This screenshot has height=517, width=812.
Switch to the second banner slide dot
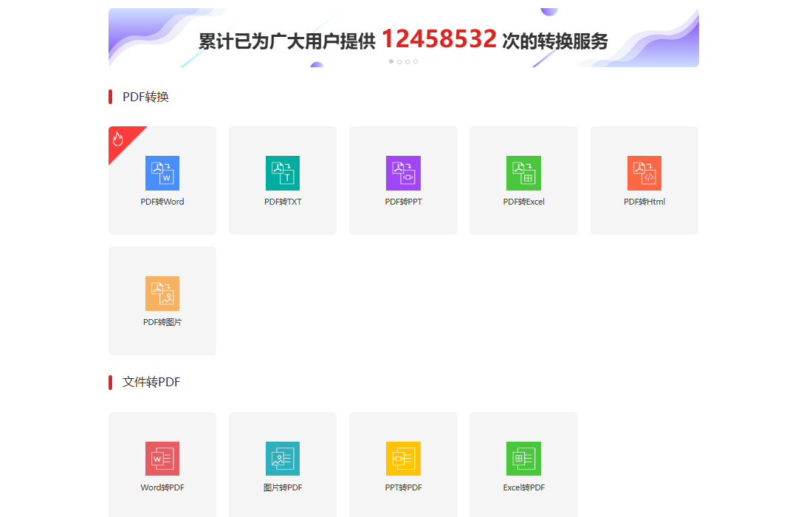tap(399, 61)
